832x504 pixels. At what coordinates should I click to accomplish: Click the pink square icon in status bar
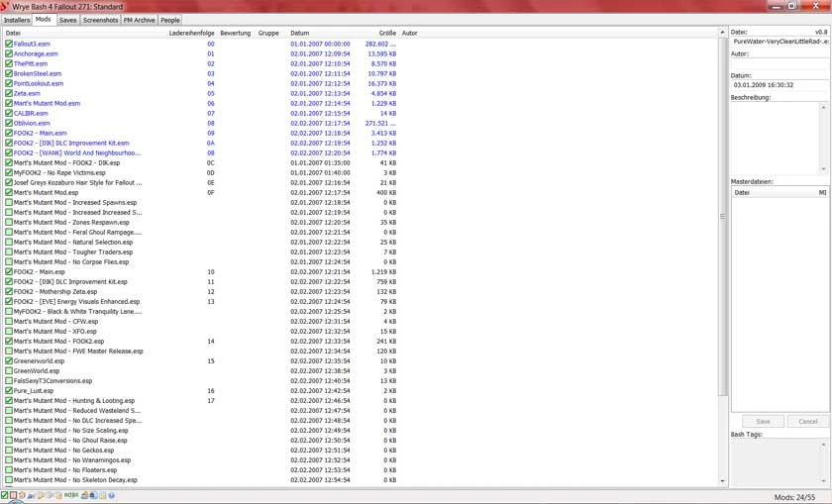tap(13, 495)
